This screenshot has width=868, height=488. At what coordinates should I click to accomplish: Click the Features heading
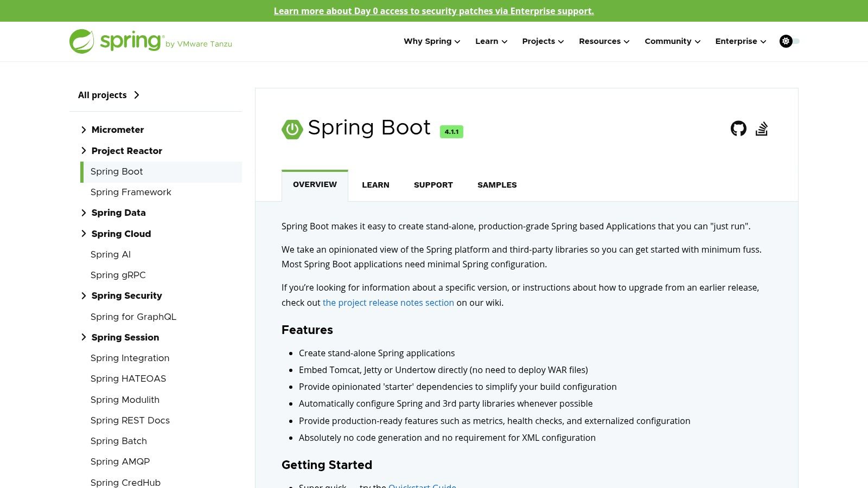307,330
